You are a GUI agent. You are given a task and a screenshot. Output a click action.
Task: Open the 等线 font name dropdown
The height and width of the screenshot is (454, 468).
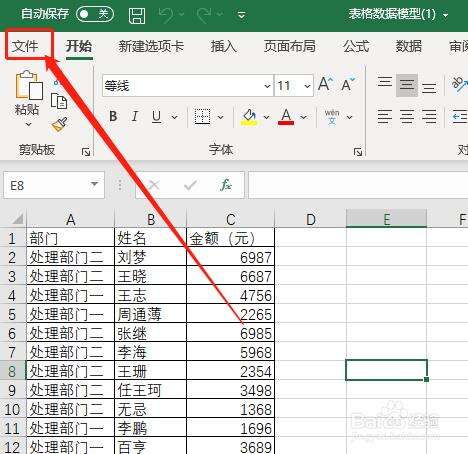(187, 86)
